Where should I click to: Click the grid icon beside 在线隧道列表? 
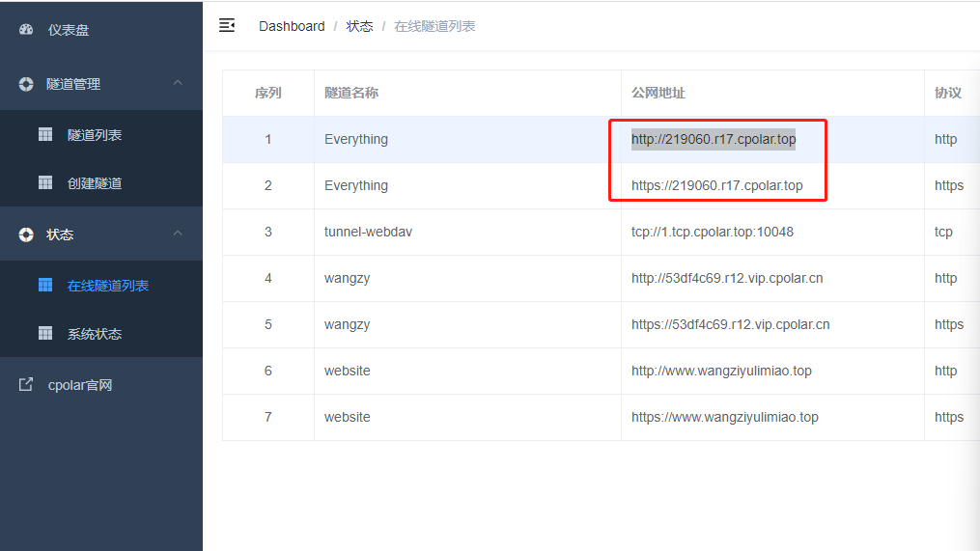pyautogui.click(x=45, y=285)
